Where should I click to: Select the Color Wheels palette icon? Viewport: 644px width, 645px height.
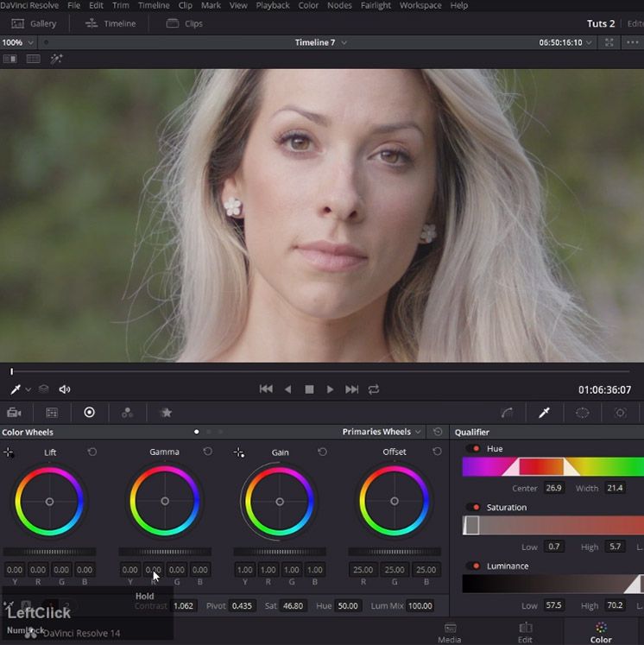pyautogui.click(x=89, y=412)
